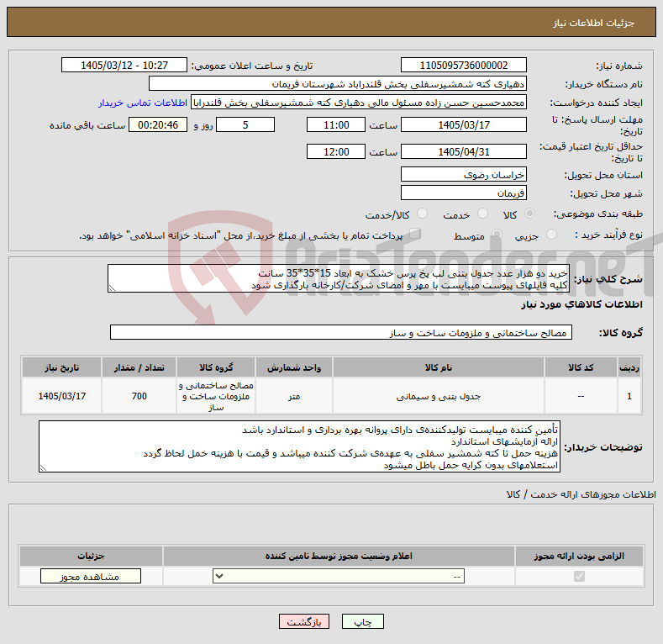Click the deadline time 11:00 field
The image size is (663, 644).
click(x=336, y=124)
